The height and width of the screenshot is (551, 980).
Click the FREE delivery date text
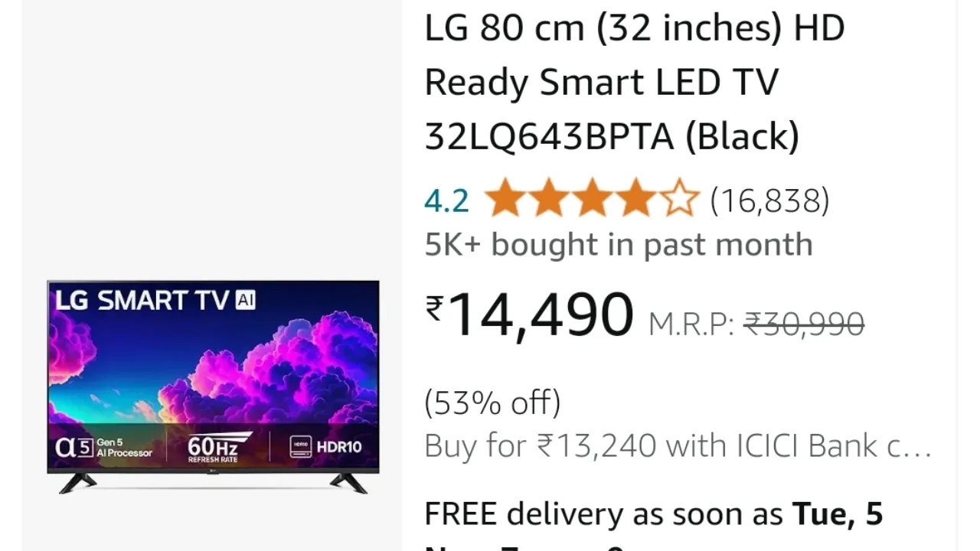pyautogui.click(x=654, y=514)
